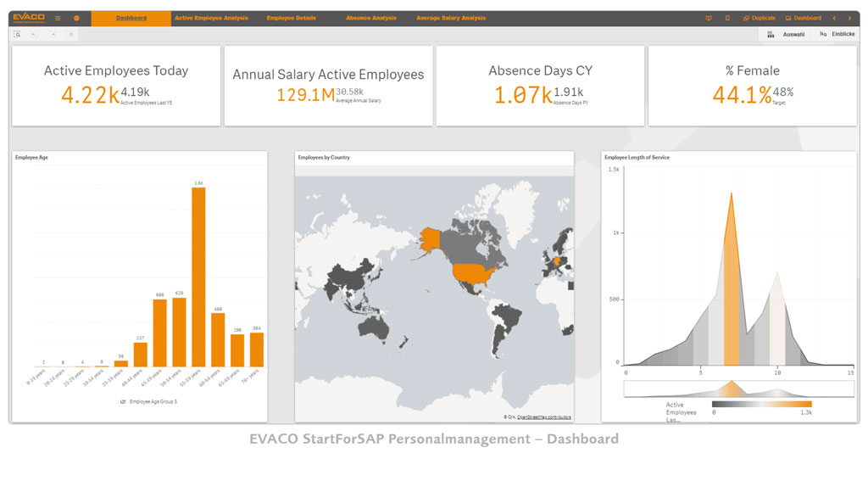This screenshot has height=481, width=868.
Task: Select the bar labeled 628
Action: tap(180, 332)
